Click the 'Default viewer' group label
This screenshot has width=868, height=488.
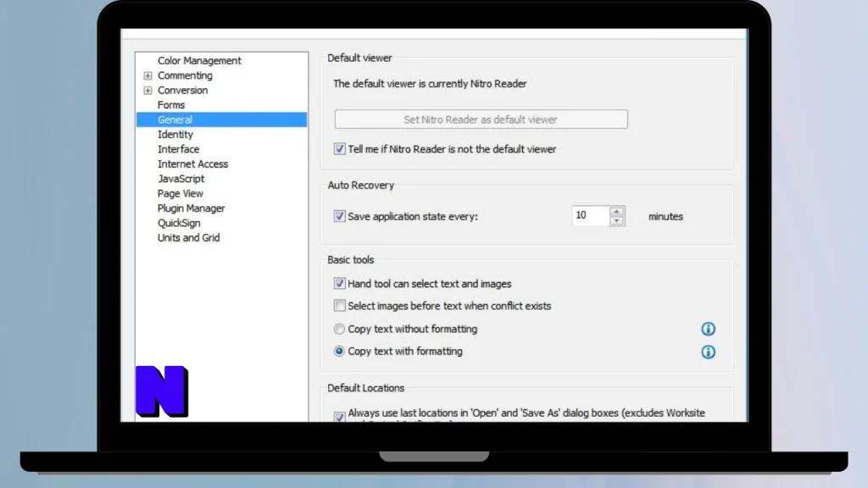point(359,58)
